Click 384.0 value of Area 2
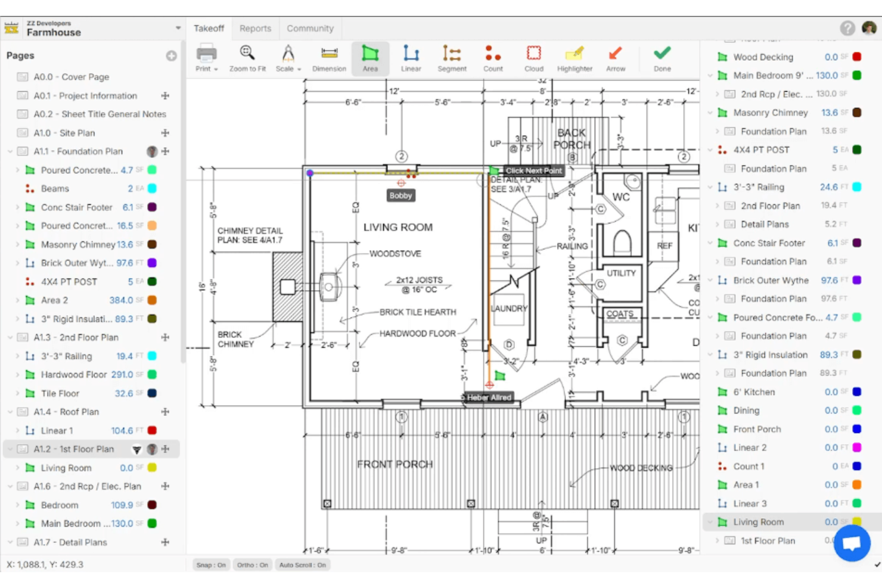The image size is (882, 588). point(121,300)
